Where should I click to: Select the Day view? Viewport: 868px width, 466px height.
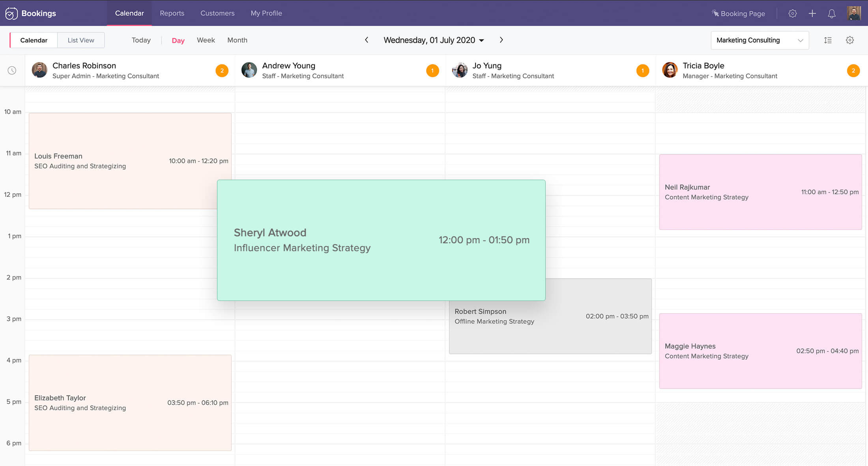point(178,41)
